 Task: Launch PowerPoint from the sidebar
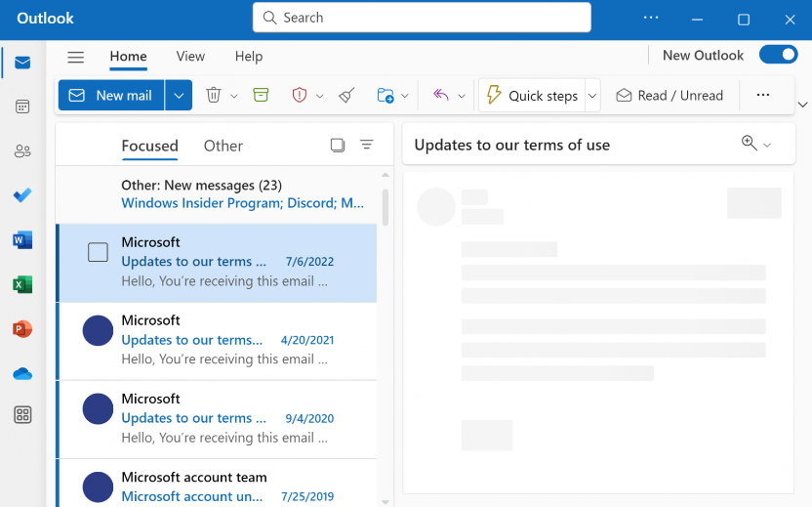[x=22, y=328]
